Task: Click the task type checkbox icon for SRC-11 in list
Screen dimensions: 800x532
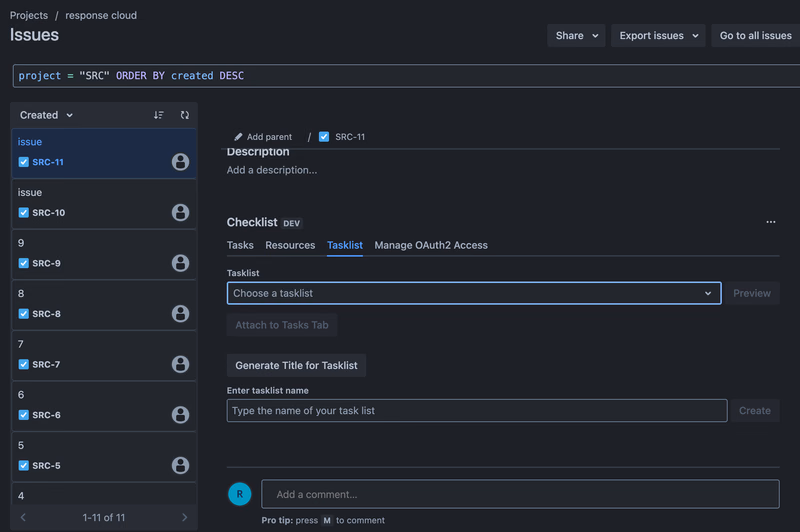Action: coord(23,162)
